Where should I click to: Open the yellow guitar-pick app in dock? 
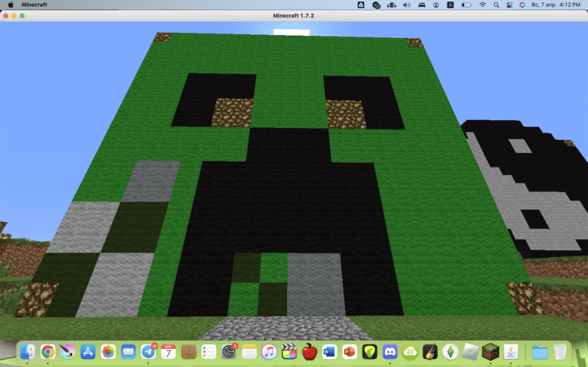click(x=369, y=352)
